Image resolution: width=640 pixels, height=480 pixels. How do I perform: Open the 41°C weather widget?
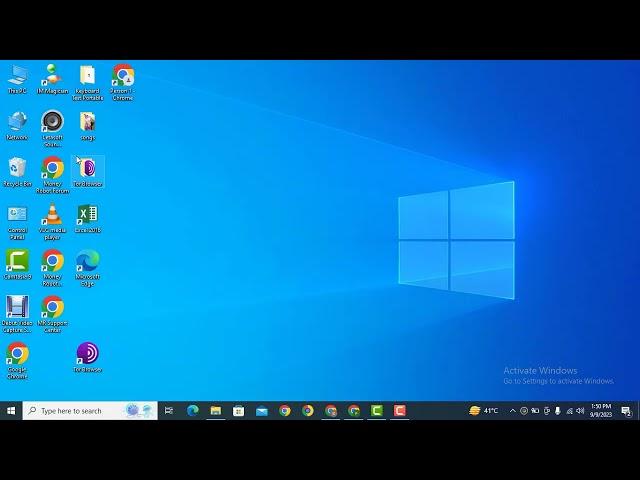(484, 411)
